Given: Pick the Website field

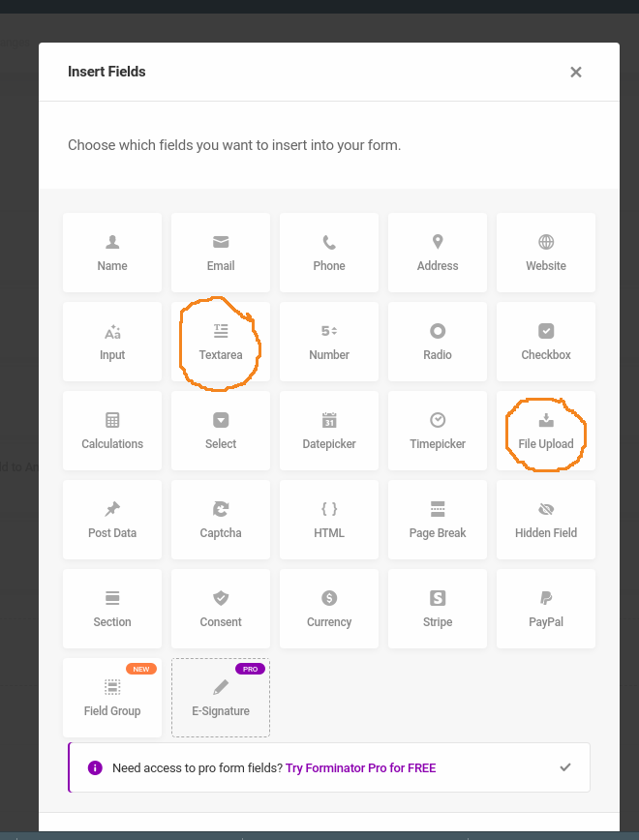Looking at the screenshot, I should pos(546,253).
